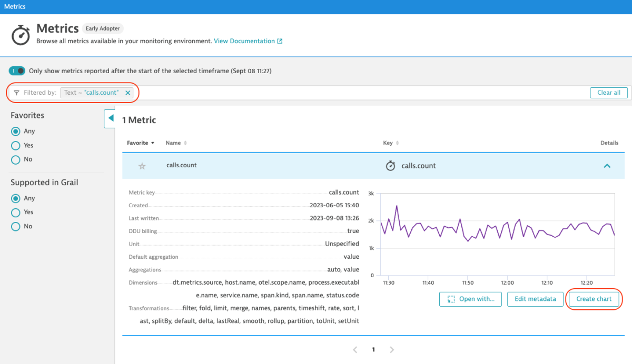Go to next page with the right chevron
This screenshot has height=364, width=632.
coord(391,349)
